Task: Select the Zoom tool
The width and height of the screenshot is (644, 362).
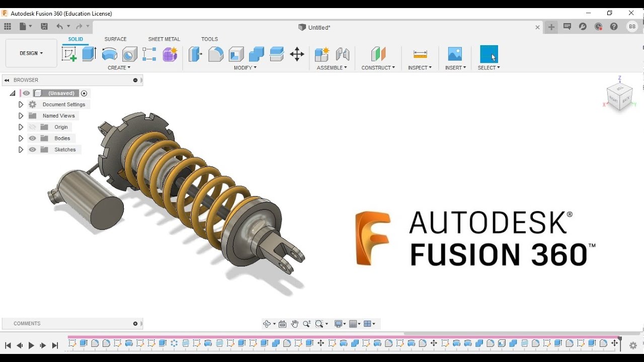Action: [x=306, y=324]
